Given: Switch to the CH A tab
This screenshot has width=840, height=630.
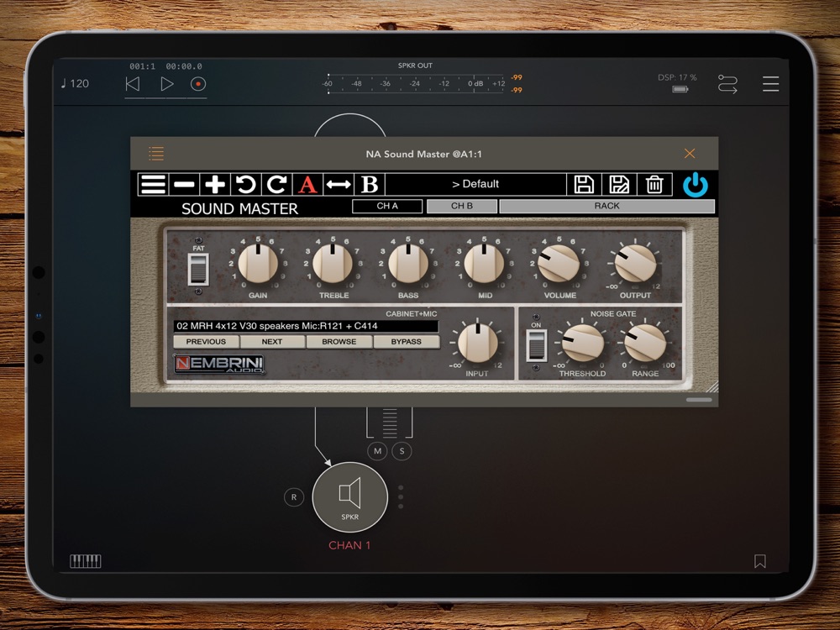Looking at the screenshot, I should (387, 207).
